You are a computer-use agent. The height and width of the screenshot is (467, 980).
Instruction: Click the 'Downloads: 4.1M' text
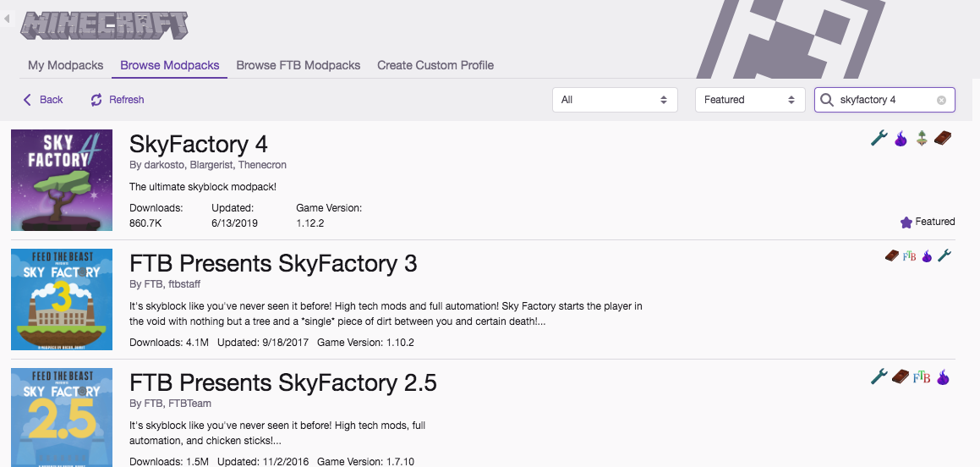pos(169,343)
